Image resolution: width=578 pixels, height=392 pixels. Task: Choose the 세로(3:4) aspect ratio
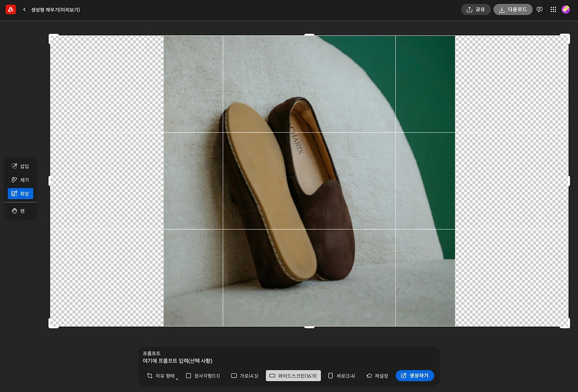pos(341,376)
